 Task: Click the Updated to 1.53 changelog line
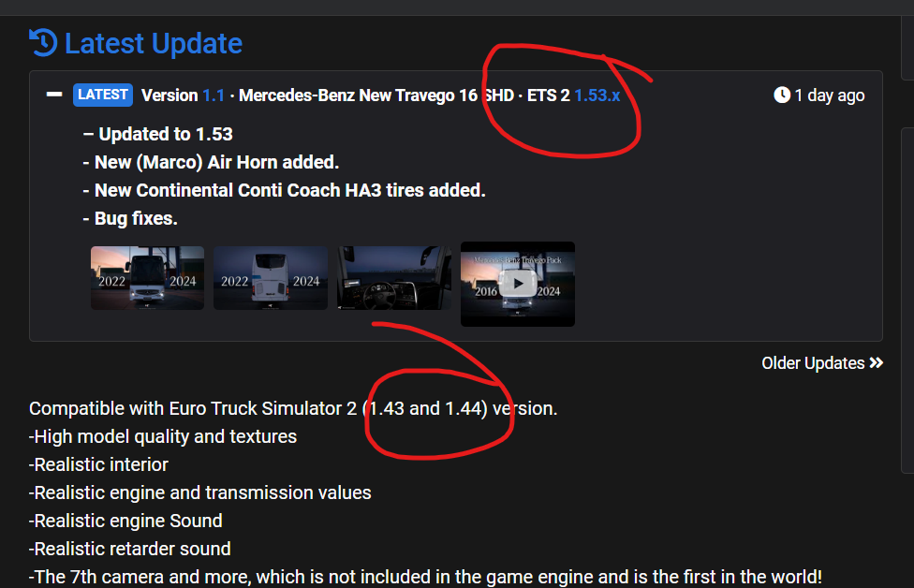(158, 134)
